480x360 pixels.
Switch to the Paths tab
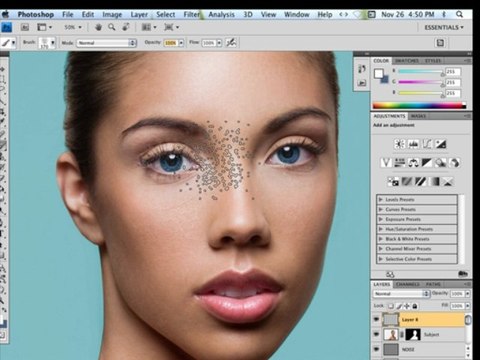[x=433, y=284]
